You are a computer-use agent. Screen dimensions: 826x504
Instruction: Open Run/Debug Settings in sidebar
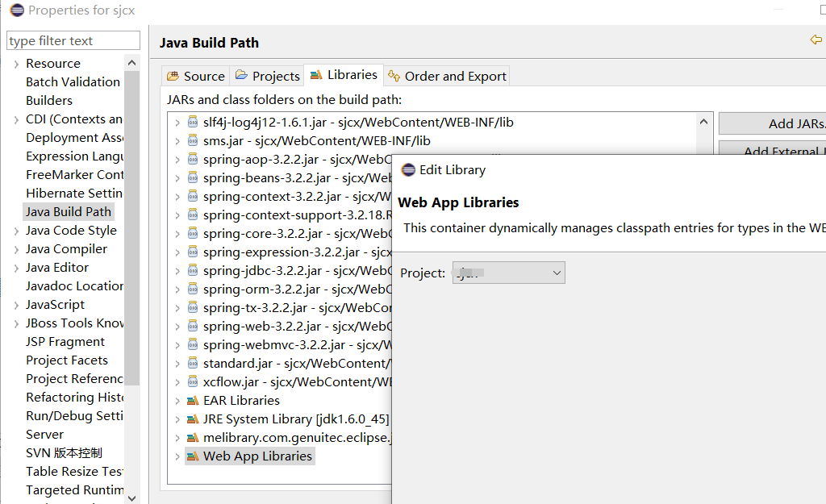[x=74, y=416]
